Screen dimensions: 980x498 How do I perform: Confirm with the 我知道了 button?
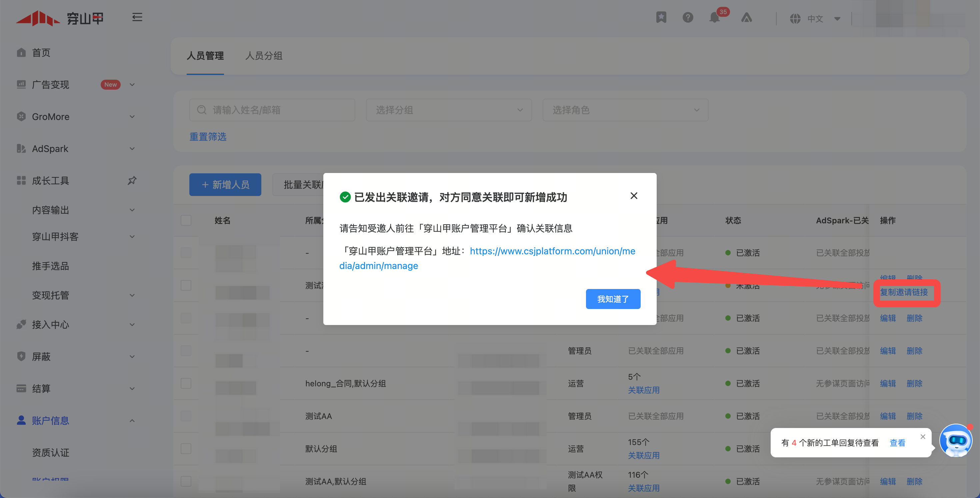tap(613, 299)
